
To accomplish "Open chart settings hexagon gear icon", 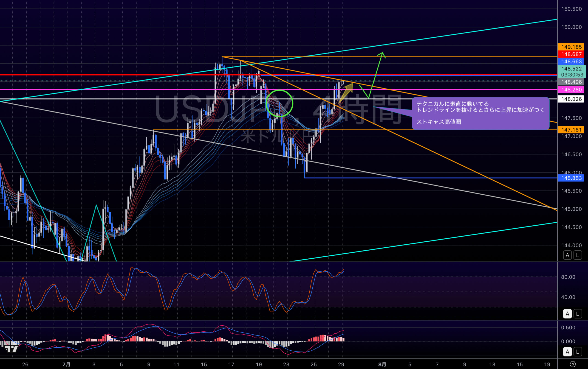I will [x=573, y=364].
